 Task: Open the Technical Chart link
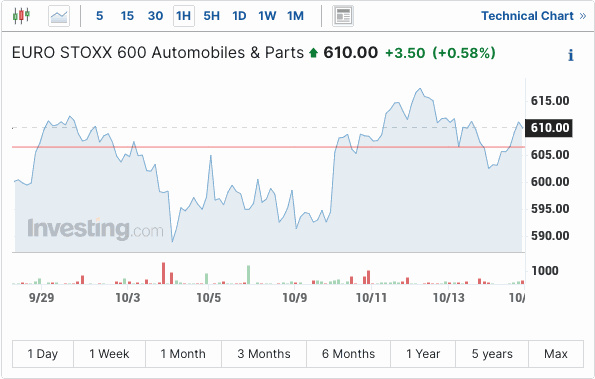pyautogui.click(x=534, y=16)
